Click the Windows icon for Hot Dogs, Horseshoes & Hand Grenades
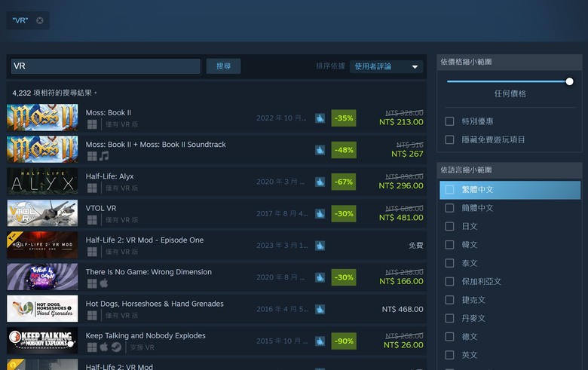The image size is (588, 370). click(92, 315)
